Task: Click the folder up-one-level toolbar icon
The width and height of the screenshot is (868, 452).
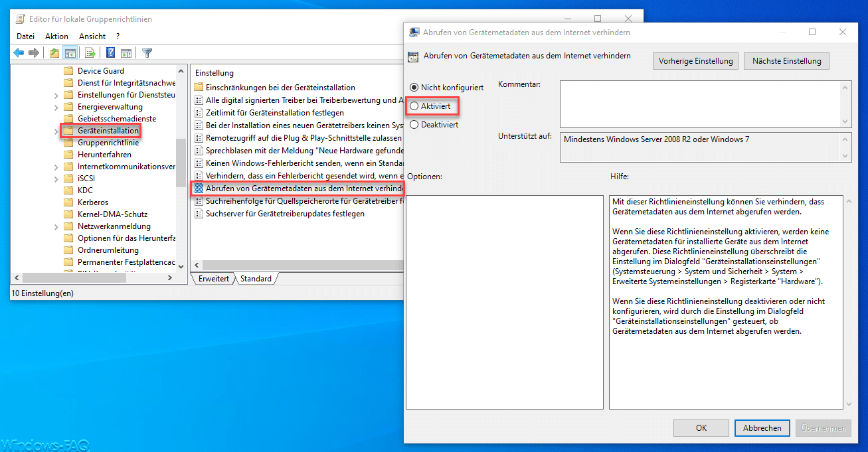Action: point(54,53)
